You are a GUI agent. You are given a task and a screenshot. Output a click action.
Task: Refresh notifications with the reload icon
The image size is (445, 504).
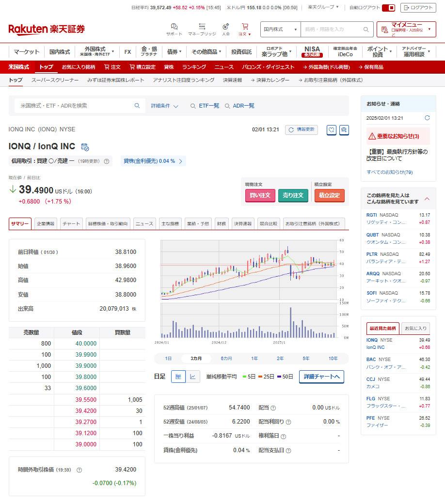[x=427, y=118]
